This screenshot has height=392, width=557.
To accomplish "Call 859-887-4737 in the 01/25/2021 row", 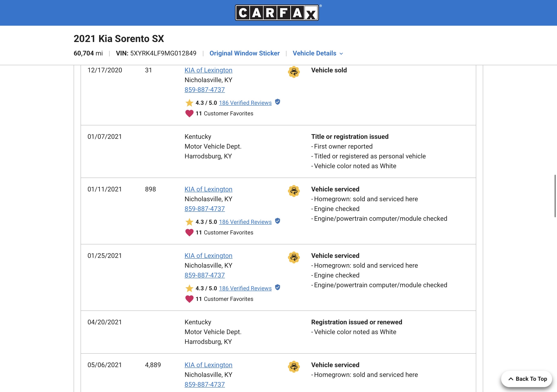I will tap(205, 275).
